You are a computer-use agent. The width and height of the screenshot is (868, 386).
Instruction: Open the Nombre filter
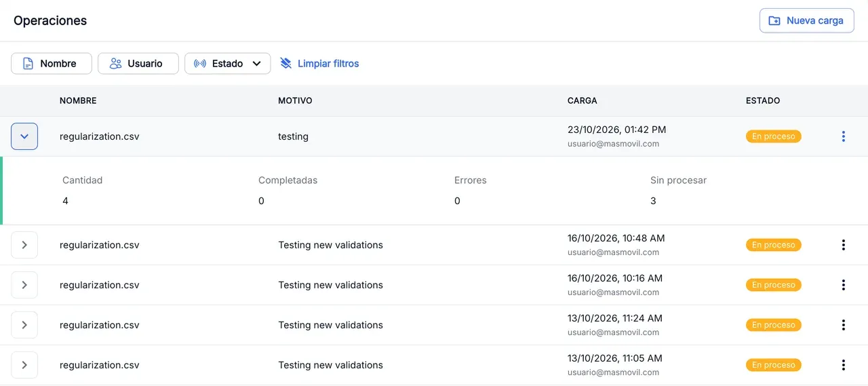pyautogui.click(x=52, y=63)
